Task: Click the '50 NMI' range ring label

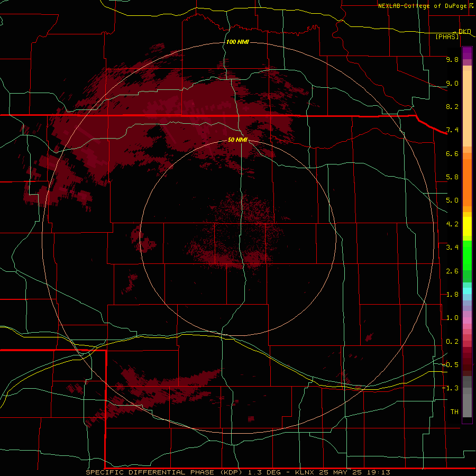Action: [237, 140]
